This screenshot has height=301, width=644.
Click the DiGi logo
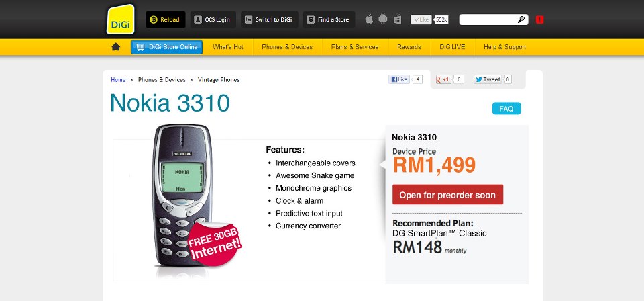click(x=120, y=19)
